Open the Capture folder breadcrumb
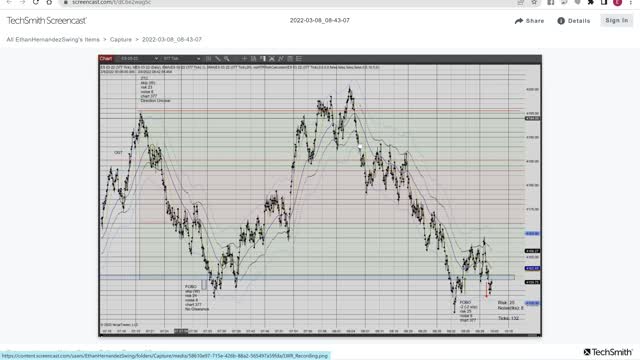This screenshot has width=640, height=360. coord(121,40)
